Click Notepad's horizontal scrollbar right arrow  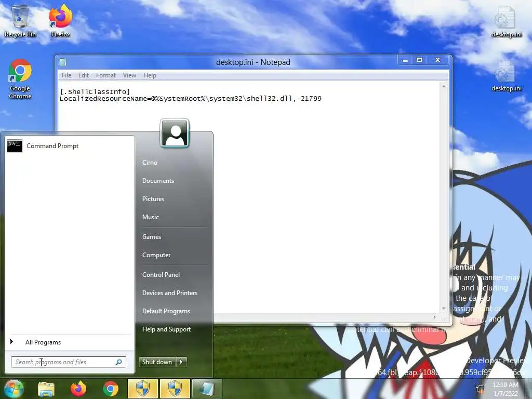pyautogui.click(x=435, y=317)
